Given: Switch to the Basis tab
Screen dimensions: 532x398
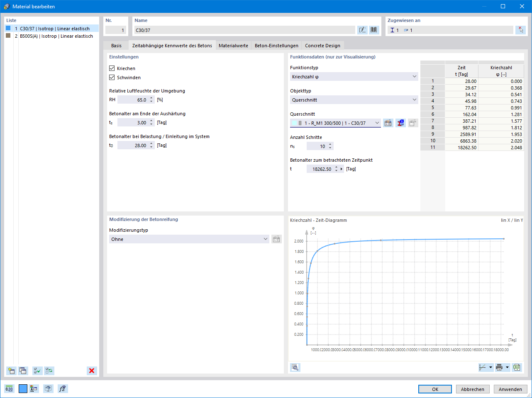Looking at the screenshot, I should pyautogui.click(x=117, y=46).
